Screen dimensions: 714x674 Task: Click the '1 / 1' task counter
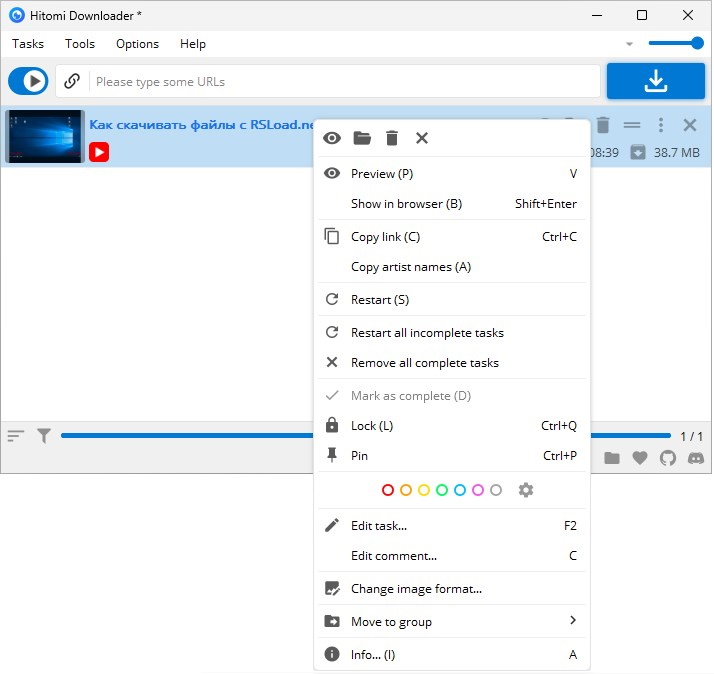pos(691,437)
